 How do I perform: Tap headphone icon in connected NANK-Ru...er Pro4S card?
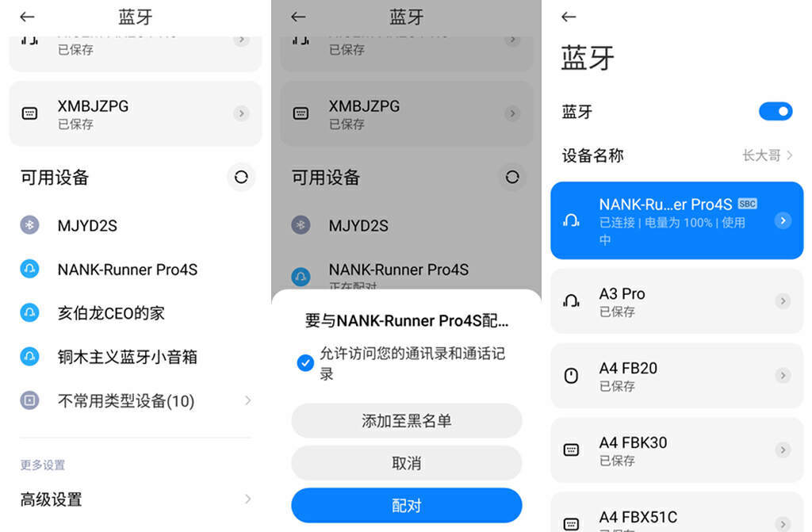click(x=571, y=221)
